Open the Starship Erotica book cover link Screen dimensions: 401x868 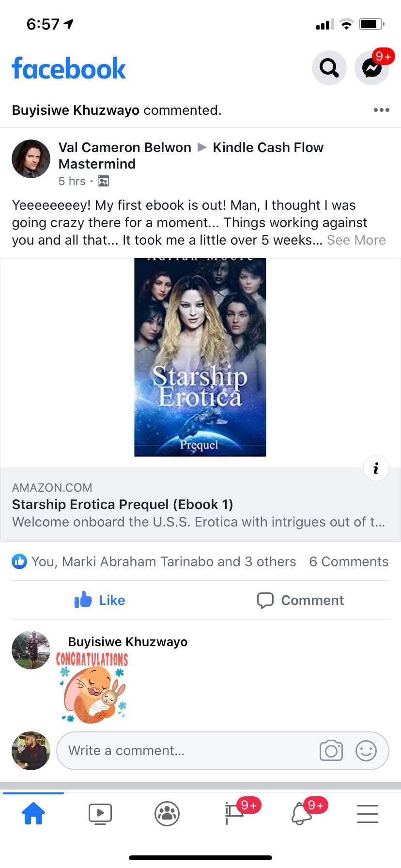point(200,357)
